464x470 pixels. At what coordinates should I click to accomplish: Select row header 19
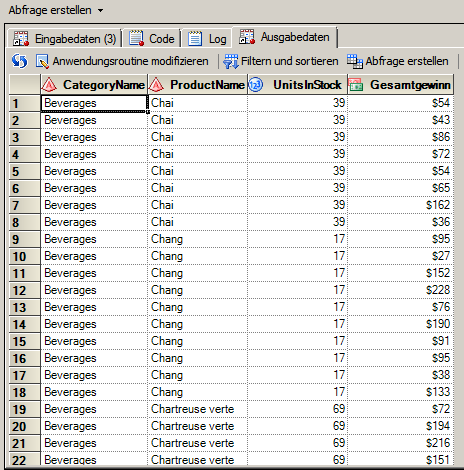point(25,409)
